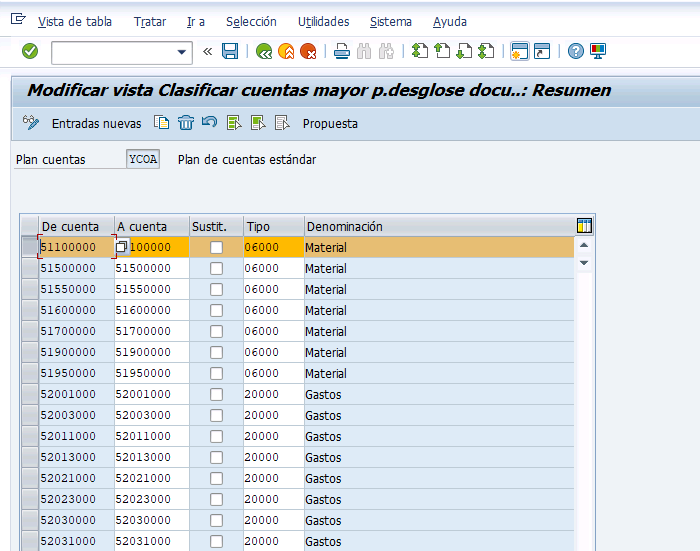Screen dimensions: 700x551
Task: Toggle Sustit. checkbox for account 52011000
Action: pos(217,436)
